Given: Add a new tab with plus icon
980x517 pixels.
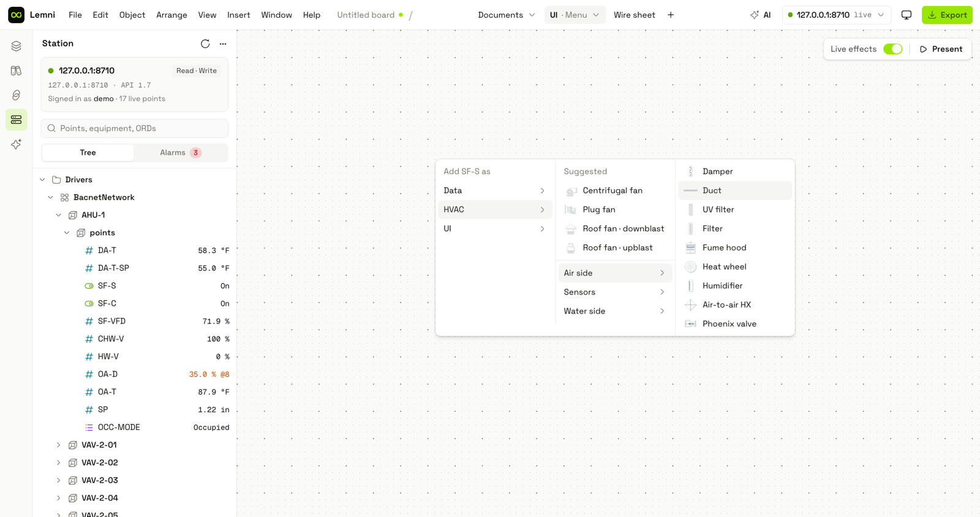Looking at the screenshot, I should point(671,15).
